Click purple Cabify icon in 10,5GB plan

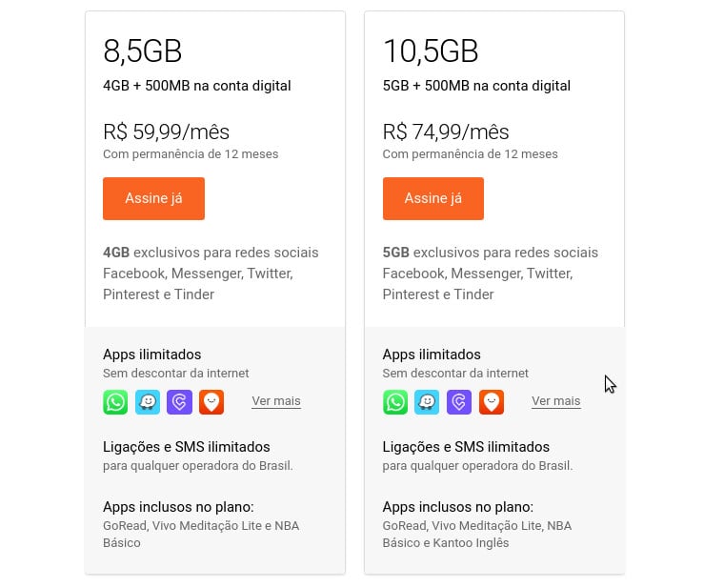459,402
